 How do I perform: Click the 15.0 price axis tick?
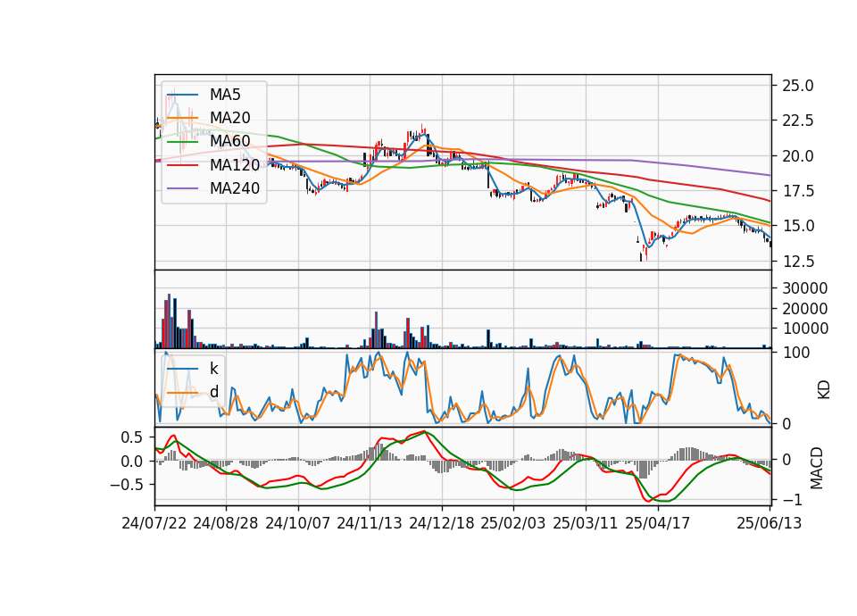point(798,226)
